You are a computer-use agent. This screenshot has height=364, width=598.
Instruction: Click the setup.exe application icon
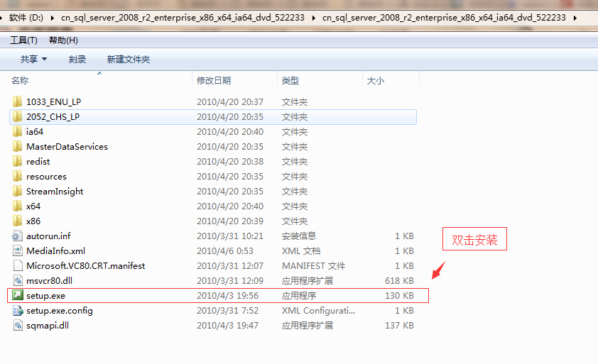pyautogui.click(x=18, y=295)
